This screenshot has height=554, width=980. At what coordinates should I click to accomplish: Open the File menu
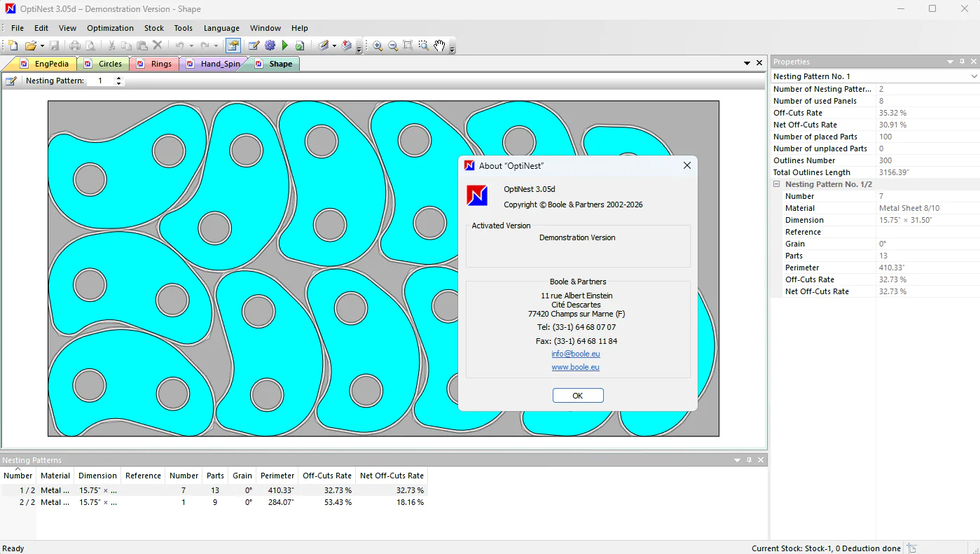pos(18,28)
